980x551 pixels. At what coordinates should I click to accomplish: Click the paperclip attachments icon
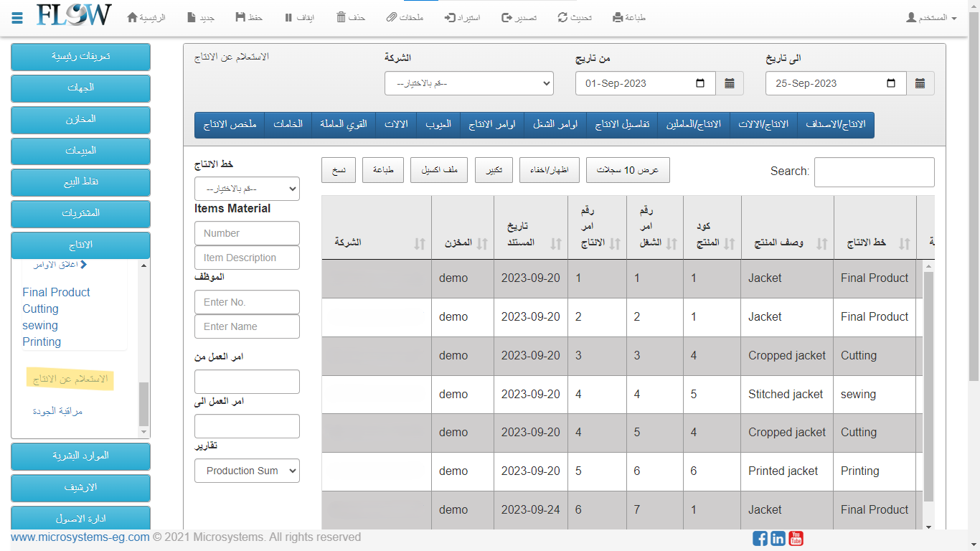[x=391, y=17]
